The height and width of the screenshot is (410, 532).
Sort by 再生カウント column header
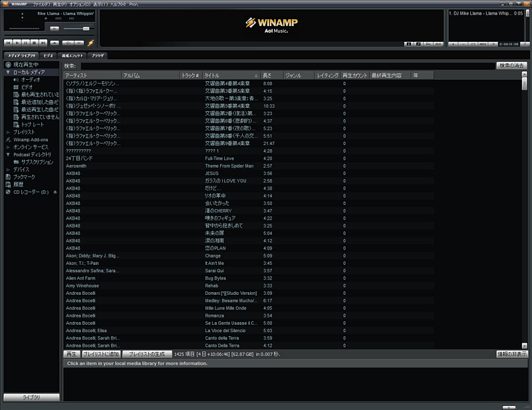(x=355, y=75)
